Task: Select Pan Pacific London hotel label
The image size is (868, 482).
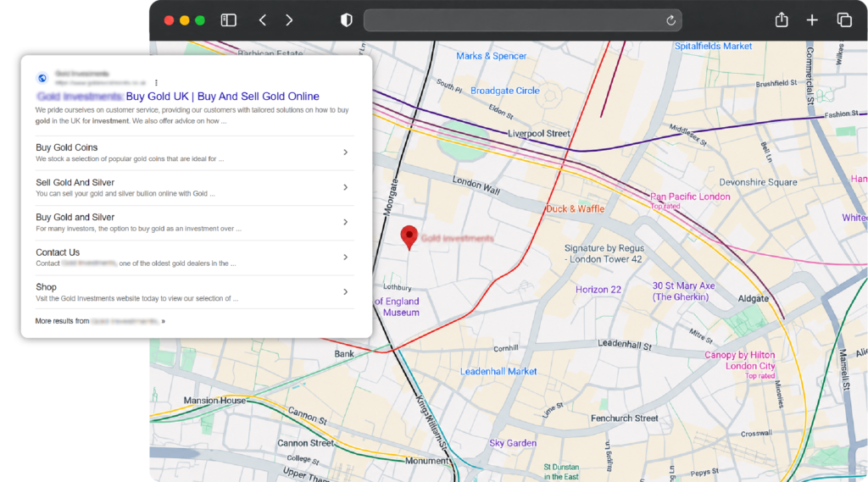Action: 690,197
